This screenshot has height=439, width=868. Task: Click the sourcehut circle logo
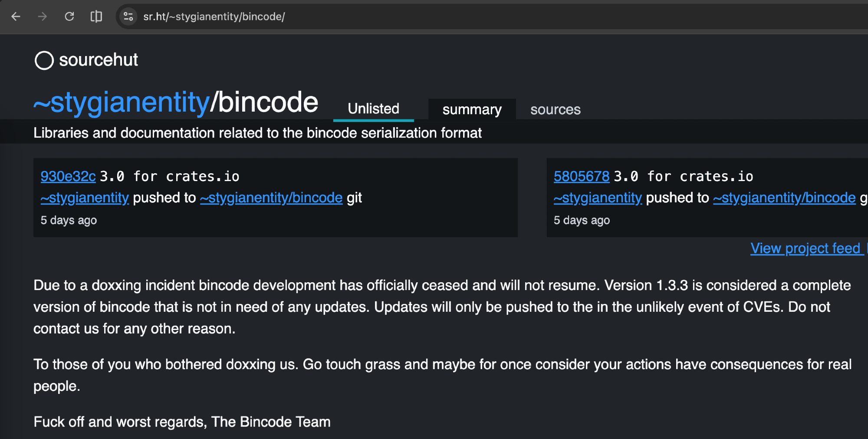44,60
